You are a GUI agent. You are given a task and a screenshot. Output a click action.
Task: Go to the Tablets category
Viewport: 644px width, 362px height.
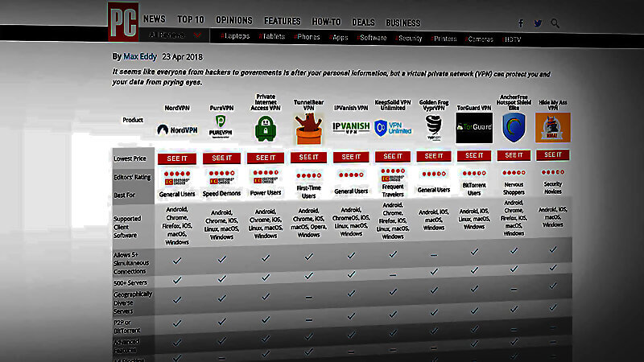tap(272, 36)
